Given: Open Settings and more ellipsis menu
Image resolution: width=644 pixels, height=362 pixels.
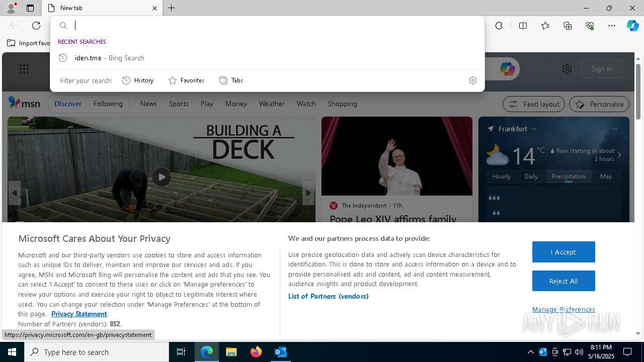Looking at the screenshot, I should 612,26.
